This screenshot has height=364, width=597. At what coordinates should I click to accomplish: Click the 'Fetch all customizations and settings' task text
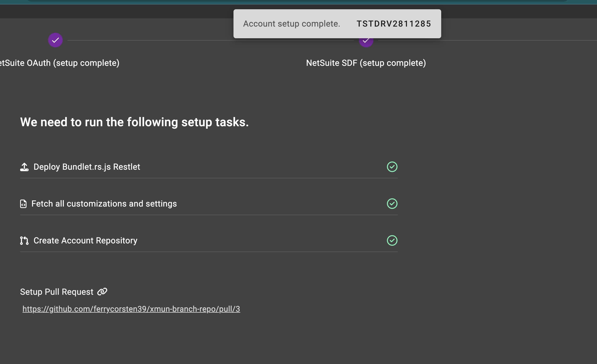coord(104,204)
